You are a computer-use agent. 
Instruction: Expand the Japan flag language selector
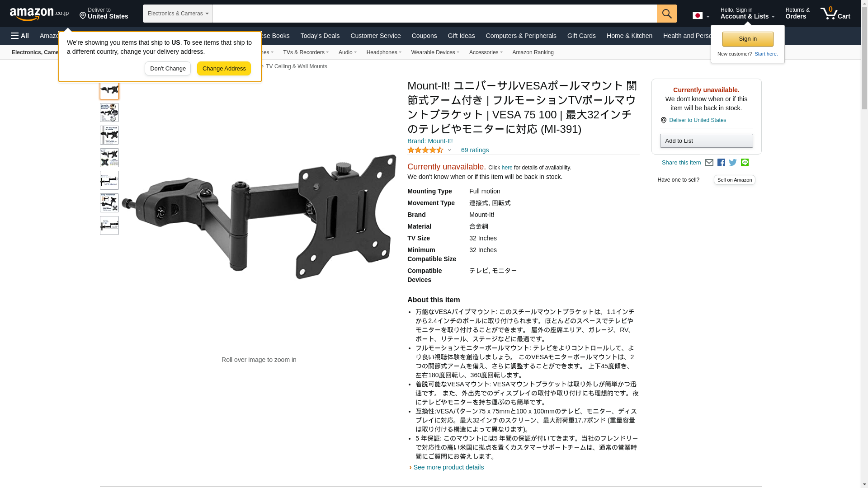(x=701, y=16)
